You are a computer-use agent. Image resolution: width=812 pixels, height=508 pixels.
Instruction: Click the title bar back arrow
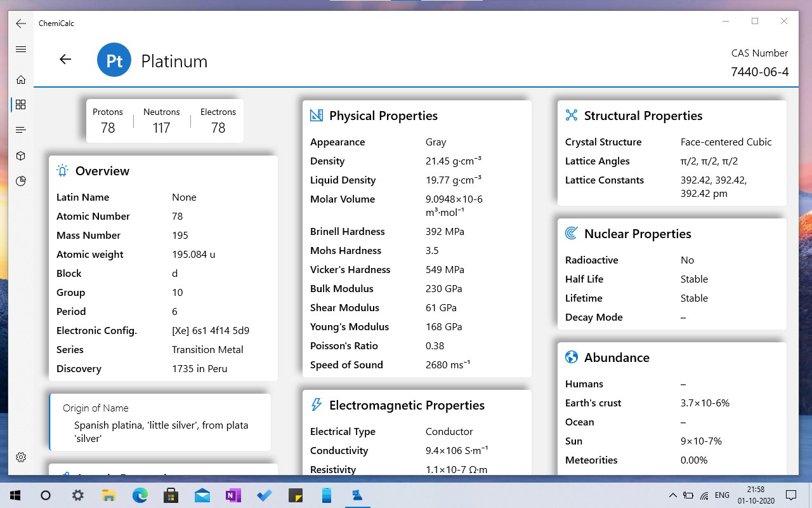pos(21,23)
